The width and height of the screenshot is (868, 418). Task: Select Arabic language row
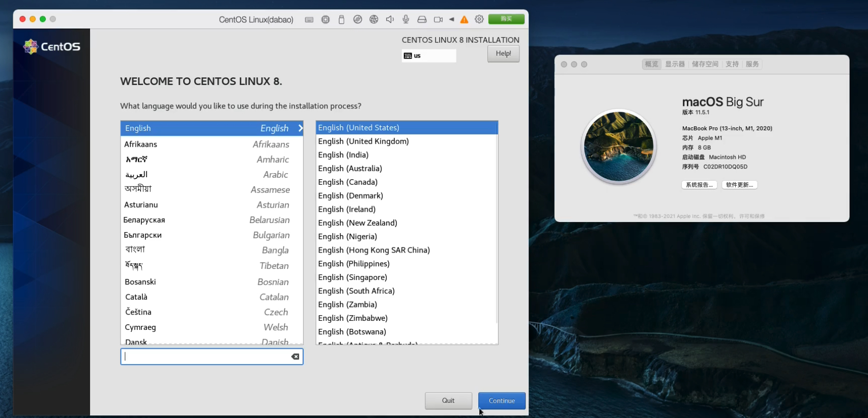click(x=212, y=175)
